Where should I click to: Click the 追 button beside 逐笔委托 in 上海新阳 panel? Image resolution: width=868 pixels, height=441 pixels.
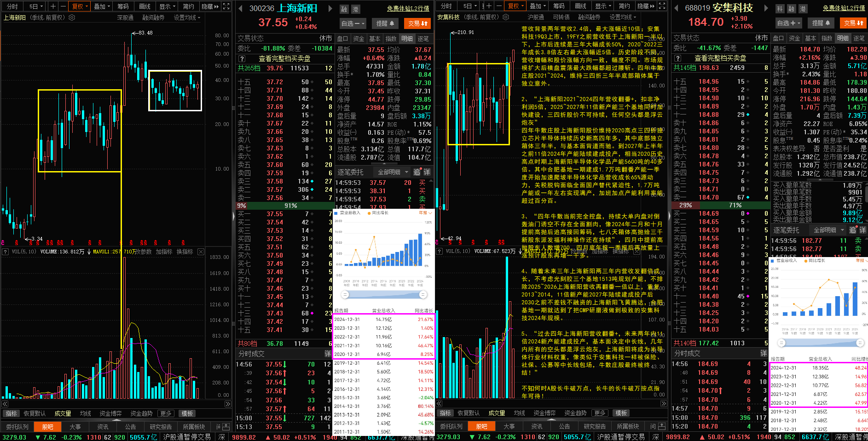[x=417, y=172]
